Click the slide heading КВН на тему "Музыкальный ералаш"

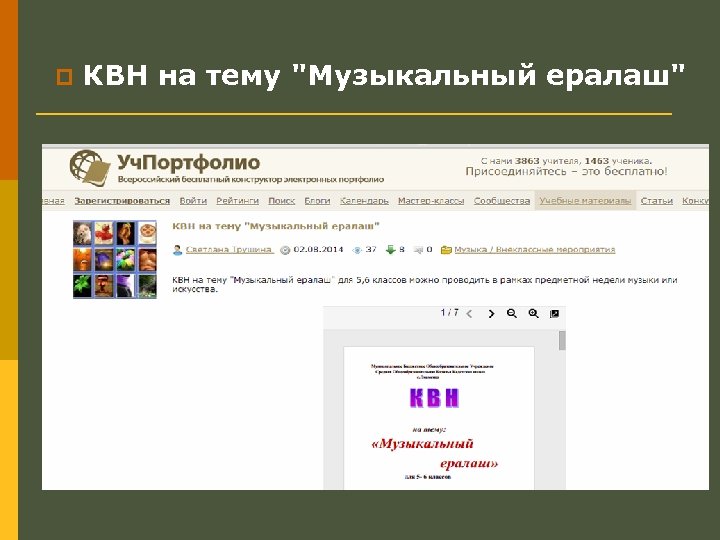pyautogui.click(x=384, y=75)
